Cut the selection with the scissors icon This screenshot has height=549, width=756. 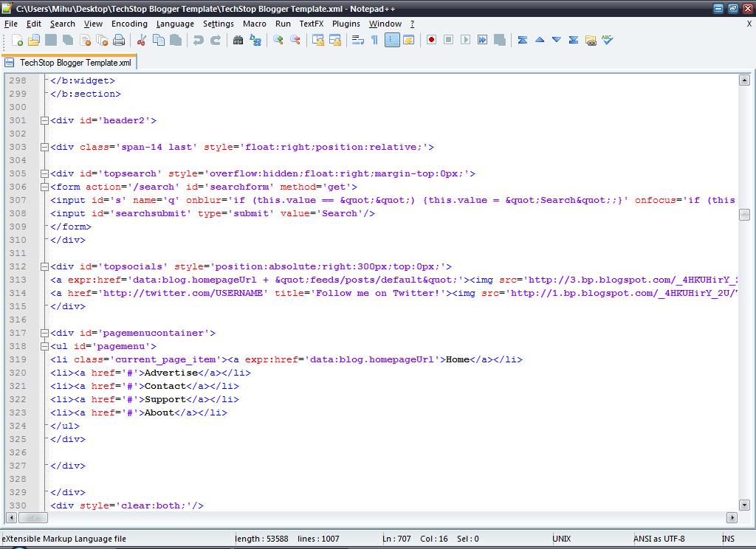pyautogui.click(x=141, y=41)
